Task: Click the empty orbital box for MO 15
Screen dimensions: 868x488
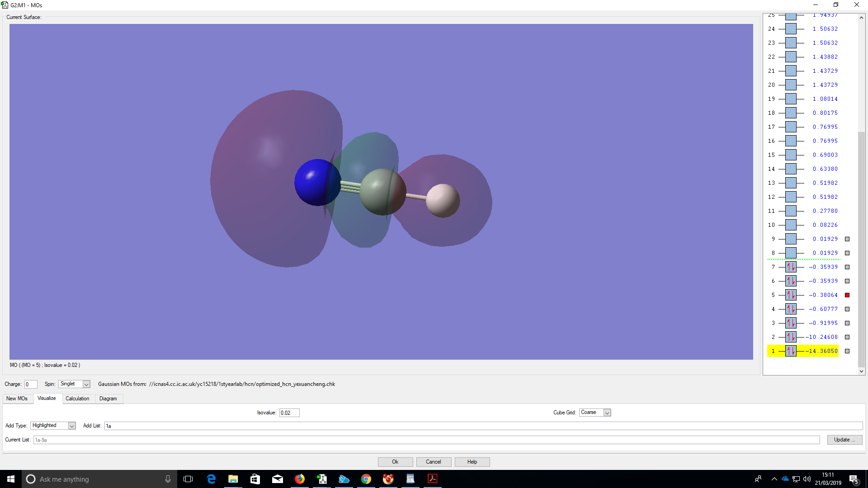Action: click(x=791, y=155)
